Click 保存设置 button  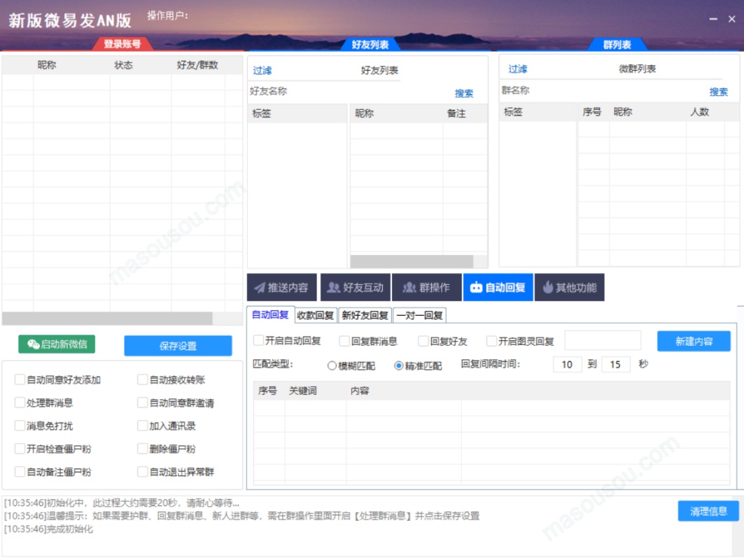(178, 346)
